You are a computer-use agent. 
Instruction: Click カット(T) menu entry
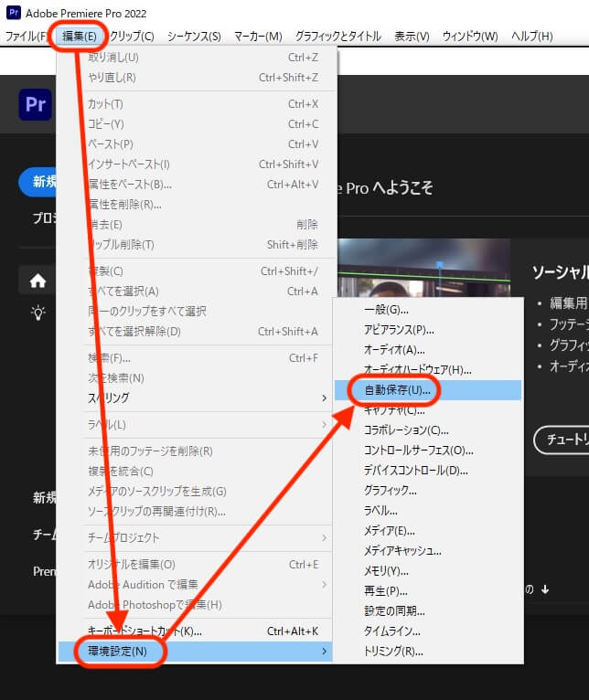coord(196,104)
